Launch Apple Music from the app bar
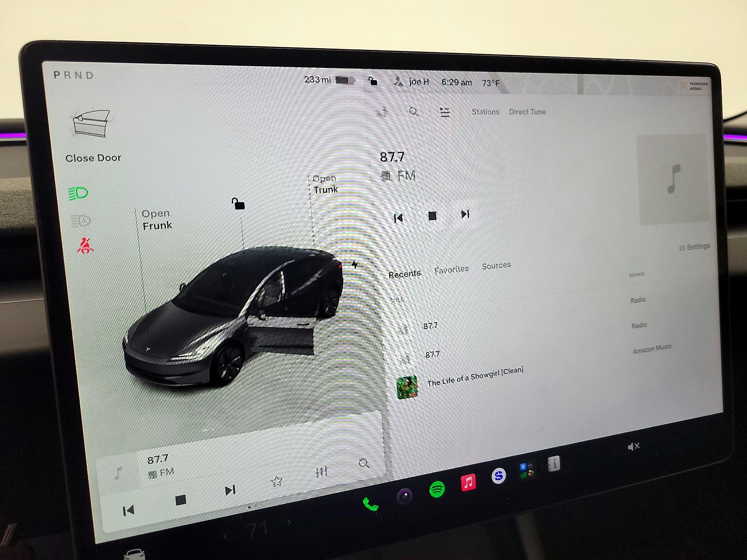 click(x=468, y=482)
